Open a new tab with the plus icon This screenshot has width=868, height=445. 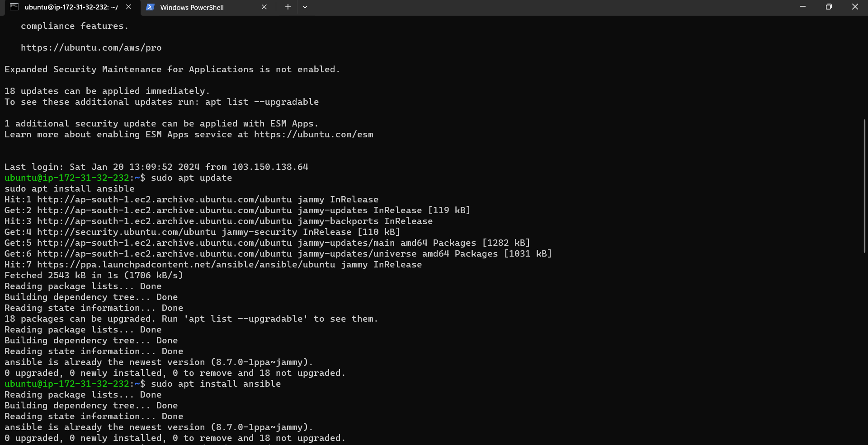288,7
